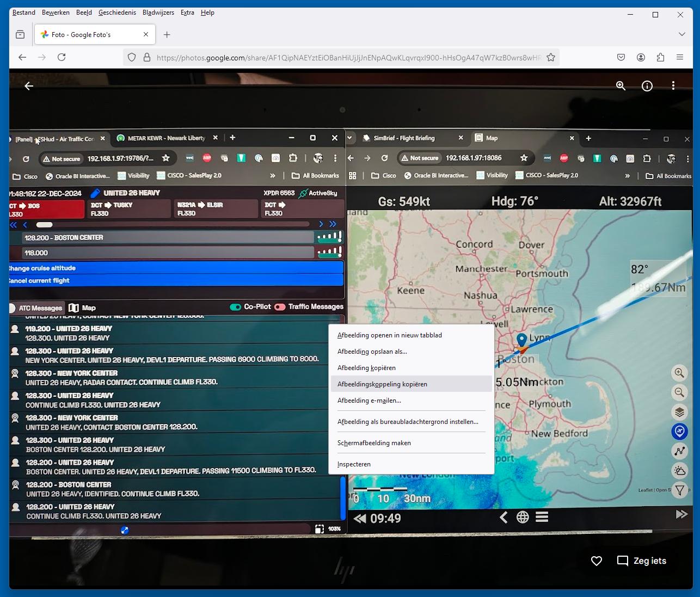700x597 pixels.
Task: Open the tracking protection shield in address bar
Action: point(132,57)
